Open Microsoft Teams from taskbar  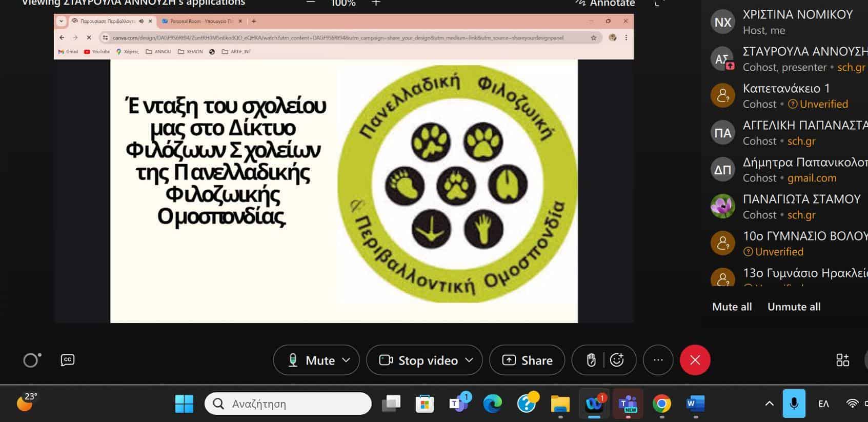click(628, 404)
